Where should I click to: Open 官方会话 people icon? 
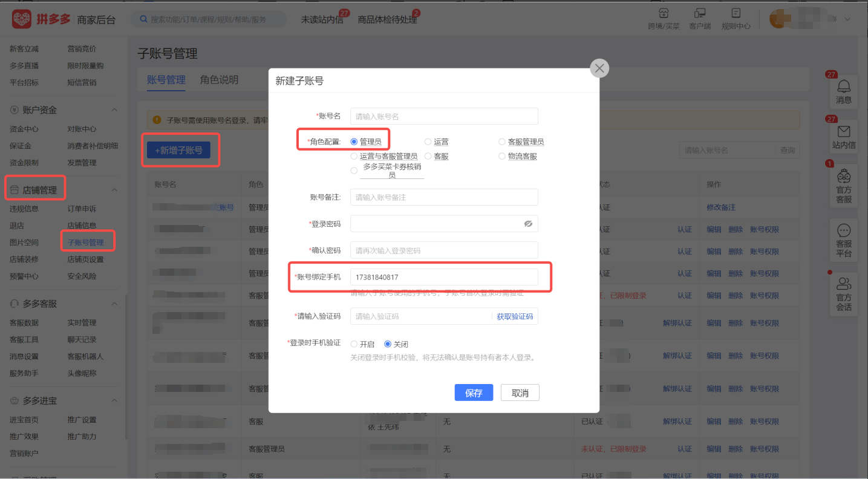(x=844, y=283)
